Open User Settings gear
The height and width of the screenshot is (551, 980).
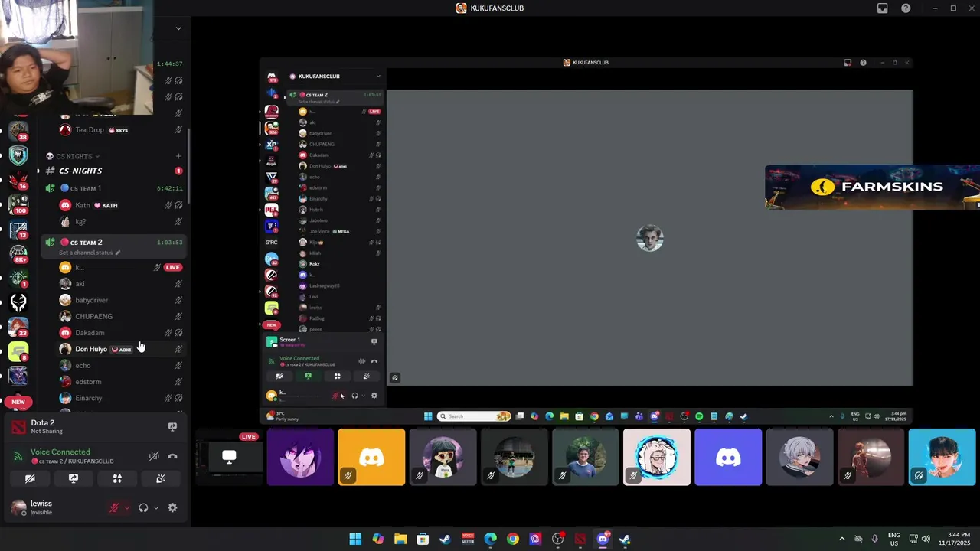tap(172, 507)
